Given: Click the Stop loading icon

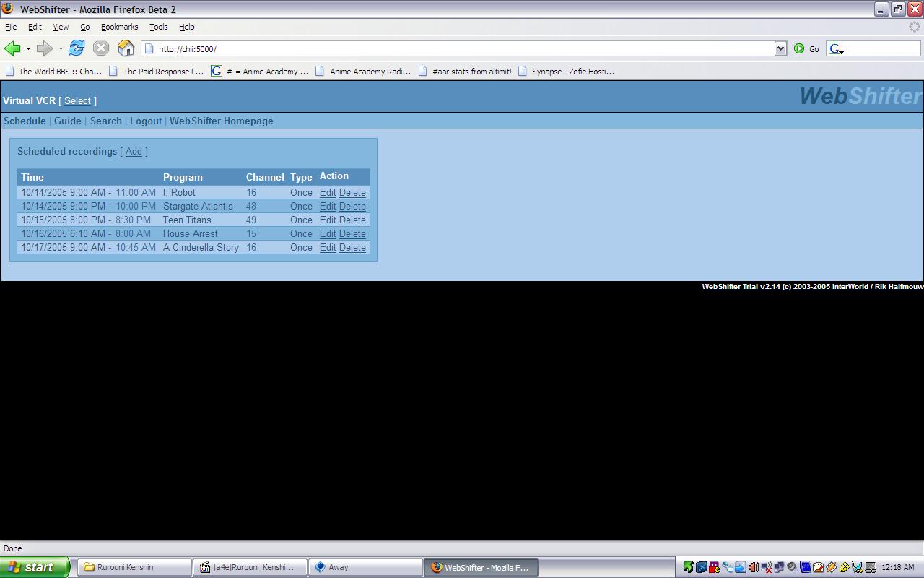Looking at the screenshot, I should coord(101,48).
